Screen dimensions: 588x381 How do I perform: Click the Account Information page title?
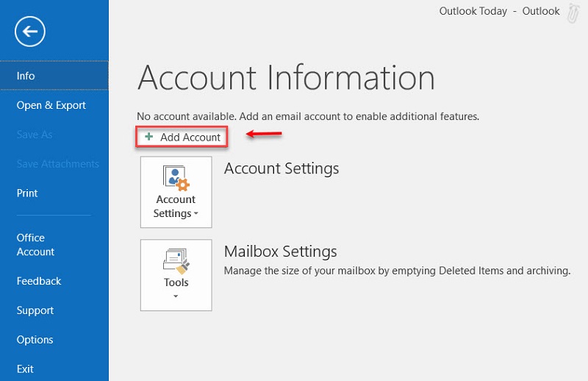click(286, 78)
